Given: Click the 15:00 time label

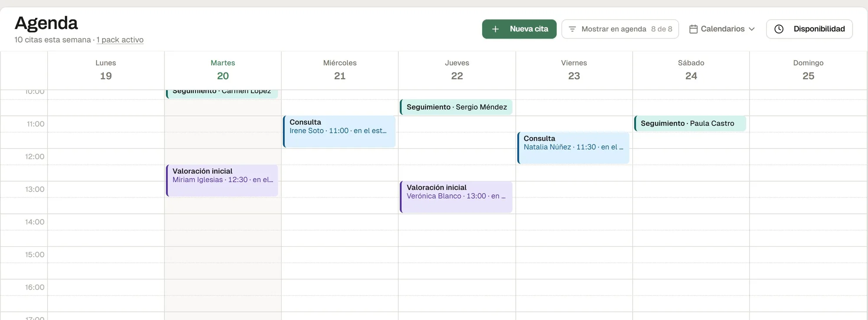Looking at the screenshot, I should click(35, 255).
